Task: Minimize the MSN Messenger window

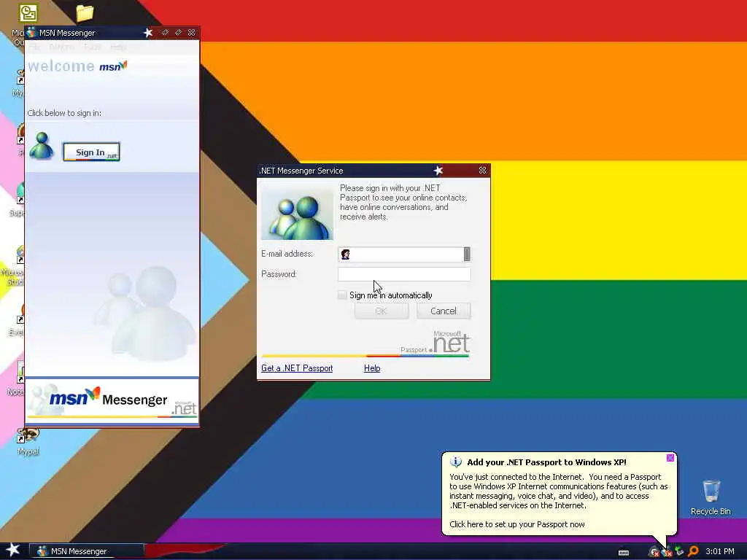Action: click(165, 32)
